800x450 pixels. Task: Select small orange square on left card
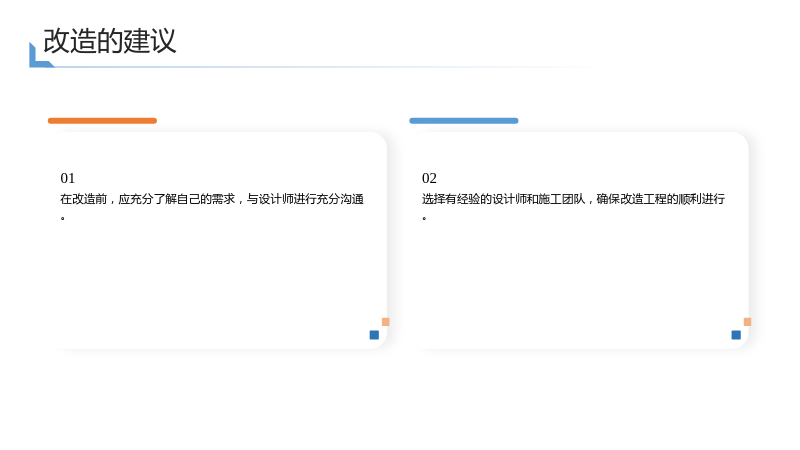386,322
